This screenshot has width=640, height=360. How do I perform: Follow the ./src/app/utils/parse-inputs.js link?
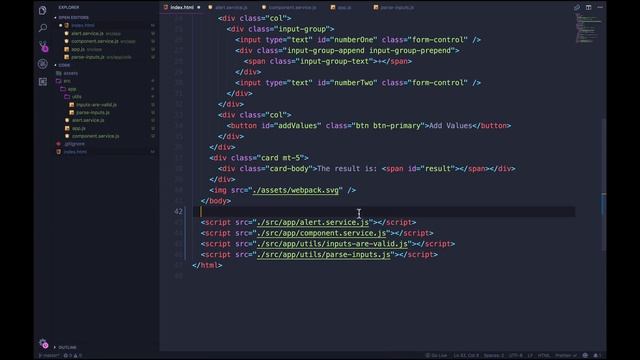pos(323,255)
